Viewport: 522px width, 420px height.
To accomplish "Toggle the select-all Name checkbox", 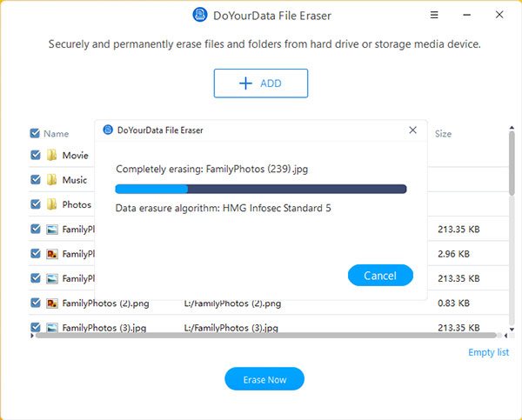I will click(x=35, y=134).
